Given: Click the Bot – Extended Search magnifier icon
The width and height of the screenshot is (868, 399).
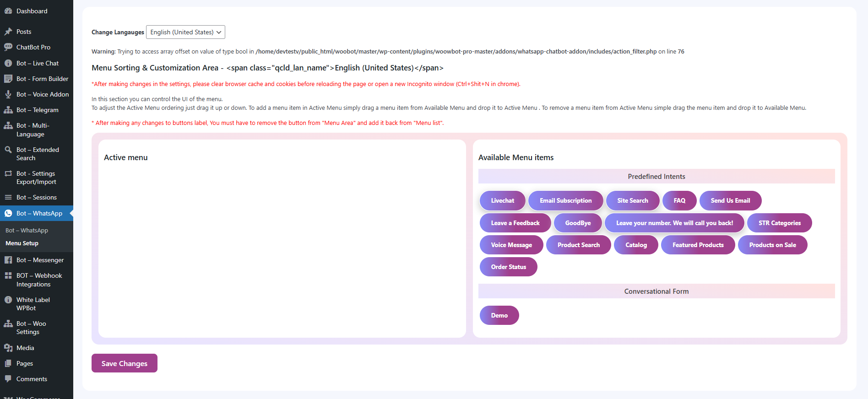Looking at the screenshot, I should (x=8, y=150).
